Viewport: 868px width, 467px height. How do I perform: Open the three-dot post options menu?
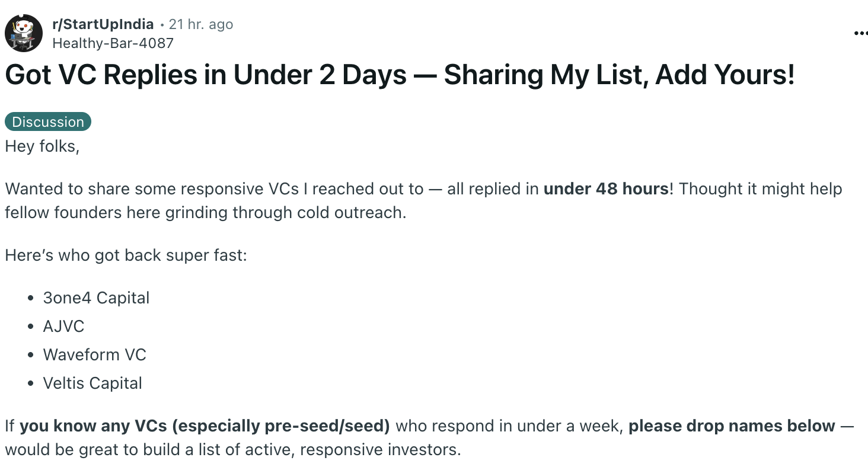pyautogui.click(x=860, y=34)
